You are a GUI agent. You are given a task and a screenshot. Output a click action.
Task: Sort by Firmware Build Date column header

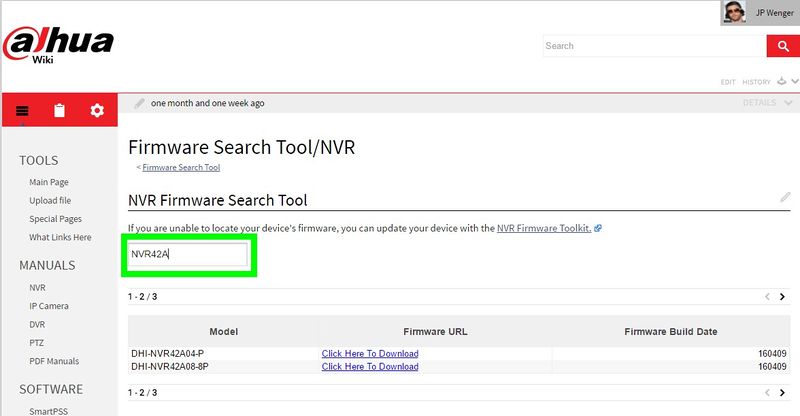coord(670,332)
